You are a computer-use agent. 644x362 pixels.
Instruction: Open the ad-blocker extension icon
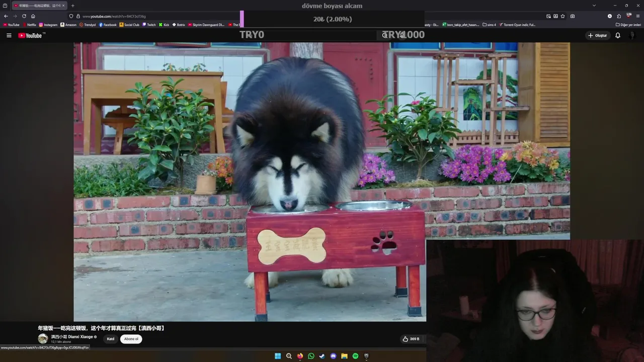coord(628,16)
